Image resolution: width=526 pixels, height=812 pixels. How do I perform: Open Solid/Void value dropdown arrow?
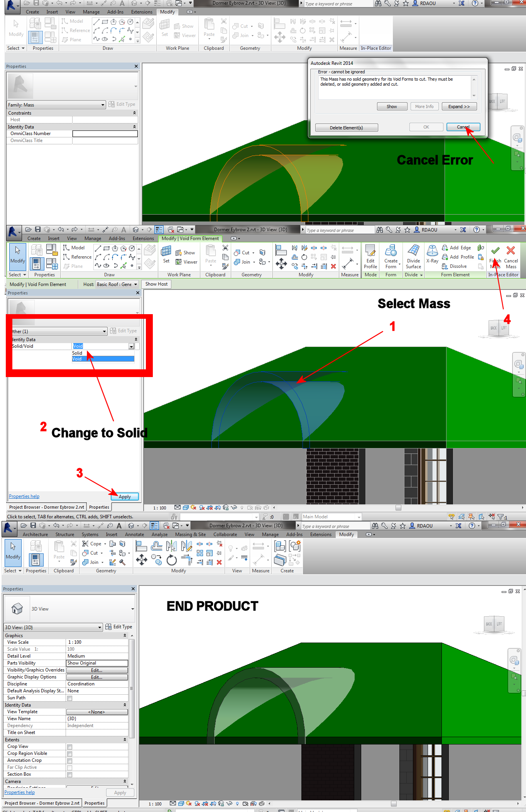click(x=131, y=347)
